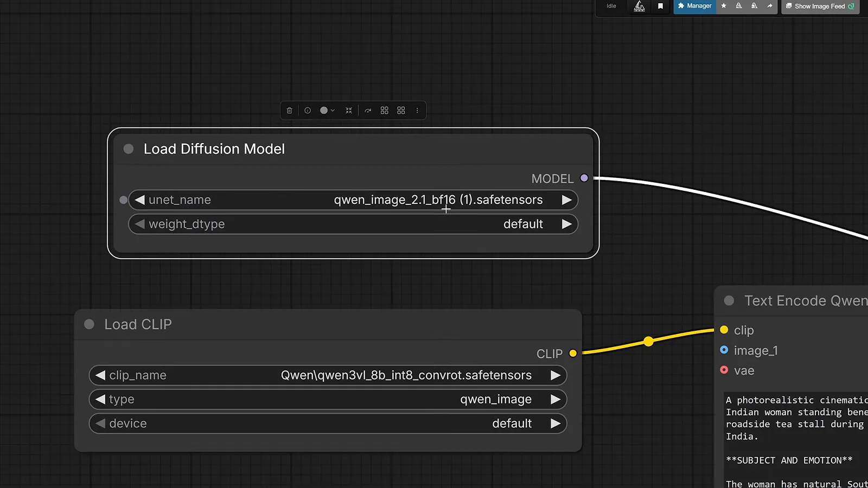Viewport: 868px width, 488px height.
Task: Open the device default dropdown
Action: [512, 423]
